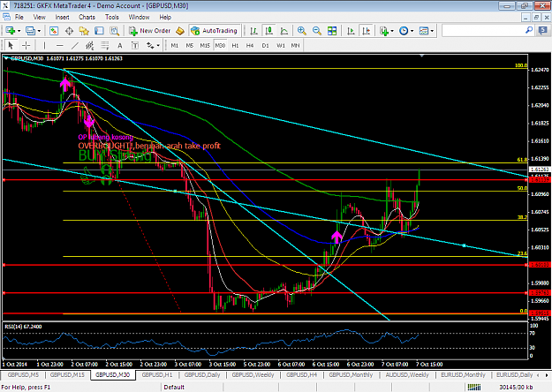Image resolution: width=552 pixels, height=392 pixels.
Task: Switch to the GBPUSD,H1 chart tab
Action: 157,375
